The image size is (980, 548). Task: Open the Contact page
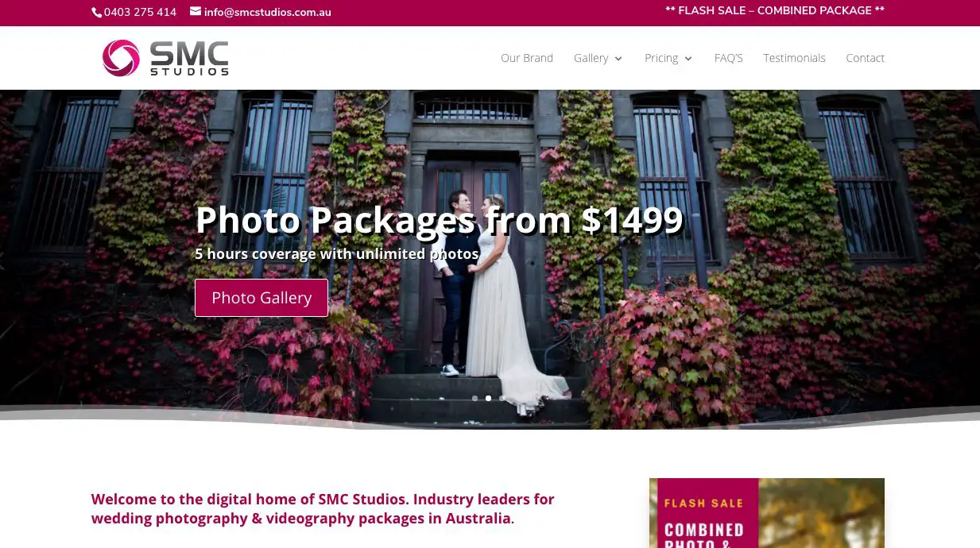click(x=865, y=58)
